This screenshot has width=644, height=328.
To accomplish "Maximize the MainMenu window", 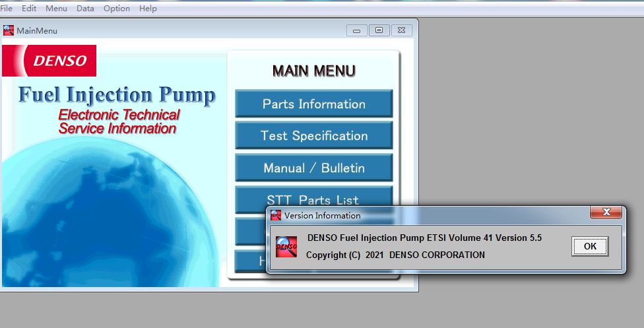I will pos(379,30).
